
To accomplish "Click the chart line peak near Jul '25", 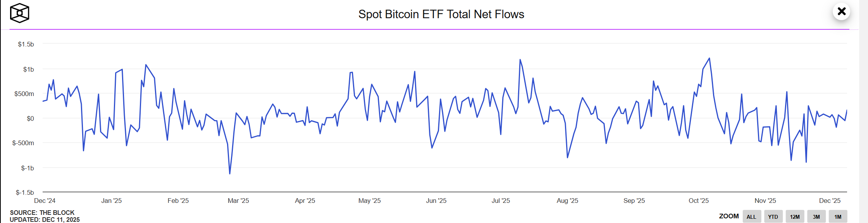I will coord(521,60).
